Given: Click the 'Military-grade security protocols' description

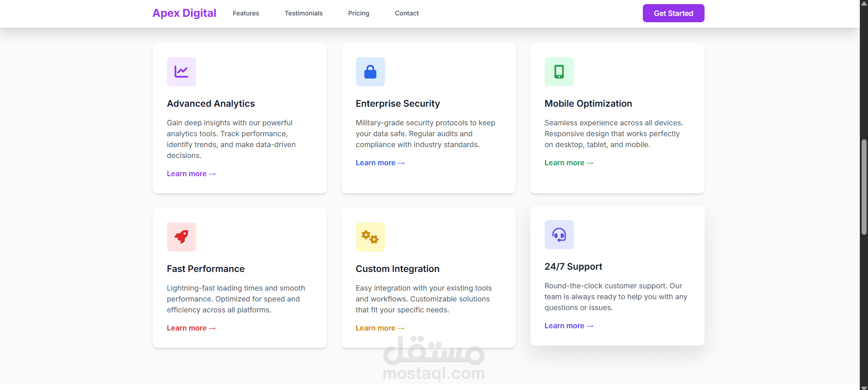Looking at the screenshot, I should click(x=425, y=133).
